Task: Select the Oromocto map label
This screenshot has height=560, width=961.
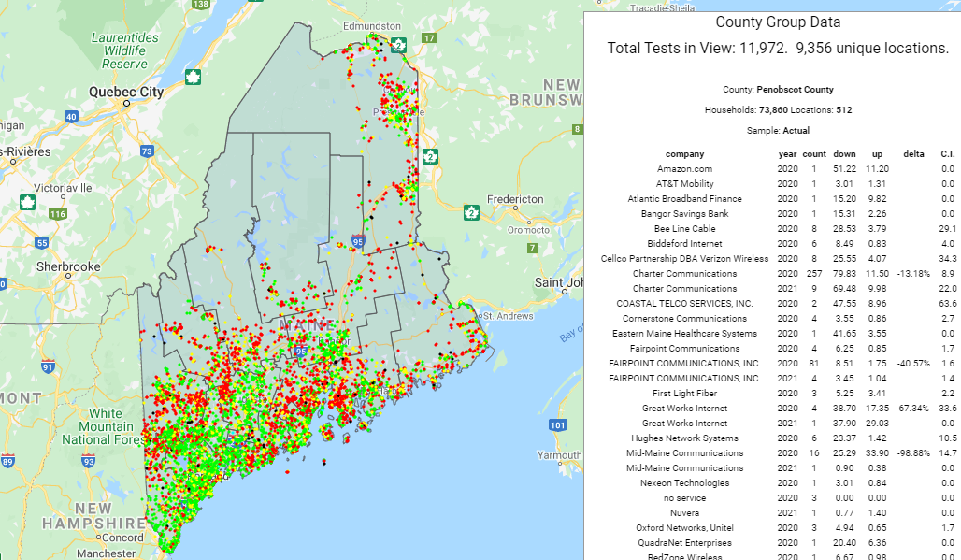Action: coord(528,230)
